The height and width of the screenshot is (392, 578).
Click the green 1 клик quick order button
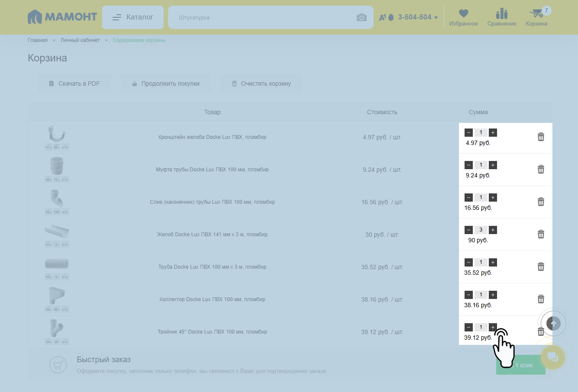point(521,365)
